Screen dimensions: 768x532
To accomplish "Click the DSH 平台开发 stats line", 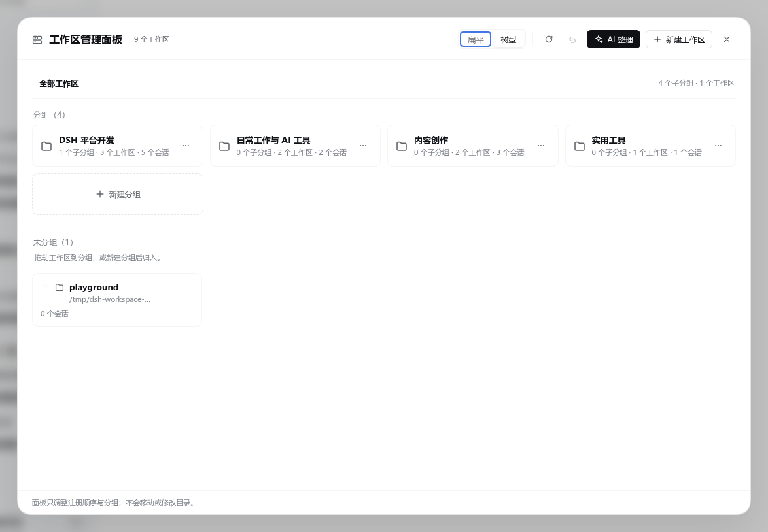I will [114, 152].
